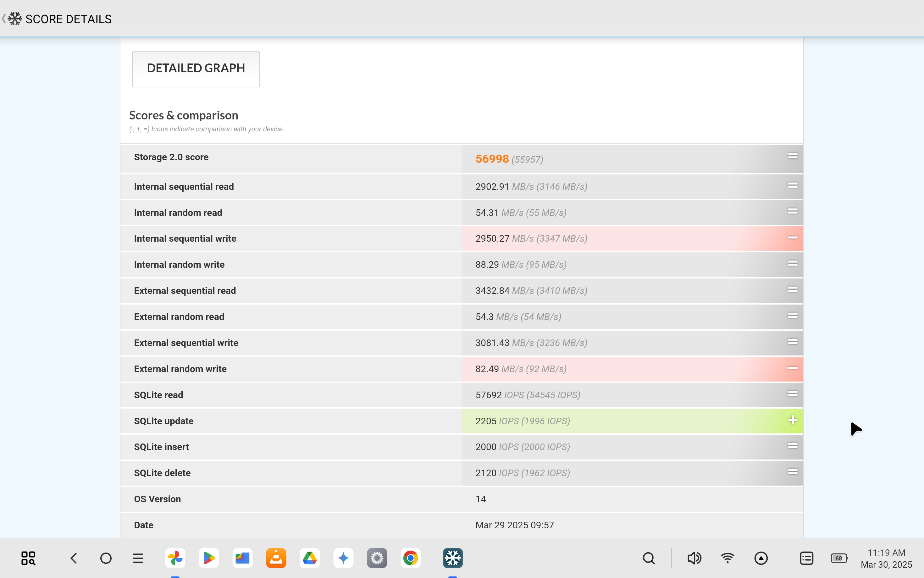The height and width of the screenshot is (578, 924).
Task: Select SQLite insert label
Action: click(x=161, y=447)
